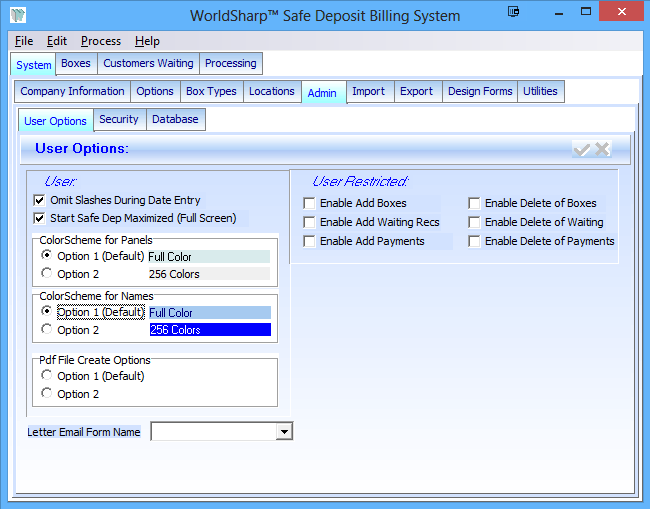
Task: Expand the Letter Email Form Name dropdown
Action: [284, 431]
